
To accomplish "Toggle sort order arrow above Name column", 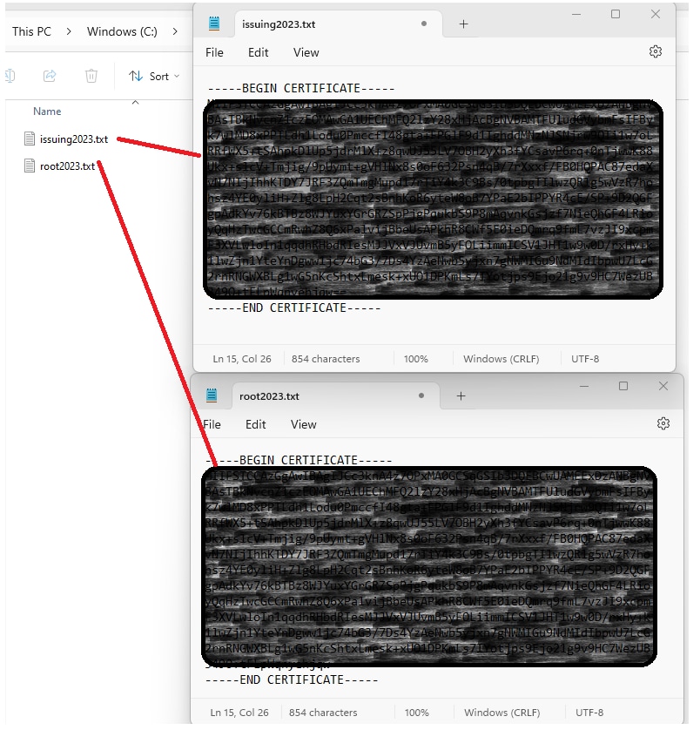I will tap(136, 102).
